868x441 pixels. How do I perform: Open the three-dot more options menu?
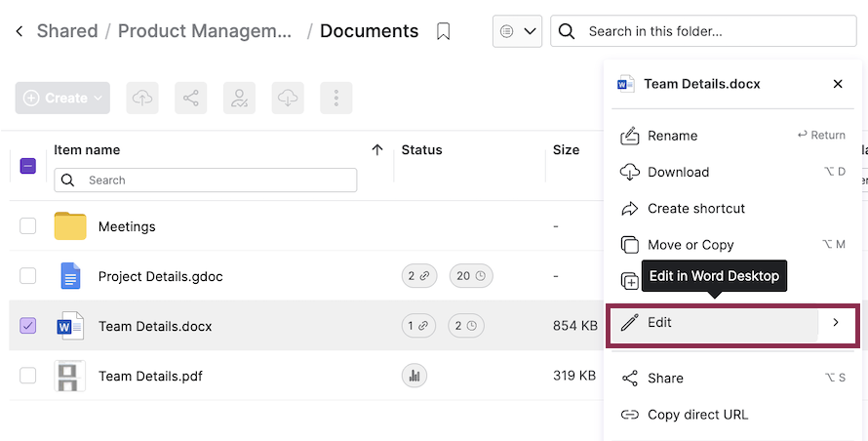[335, 98]
